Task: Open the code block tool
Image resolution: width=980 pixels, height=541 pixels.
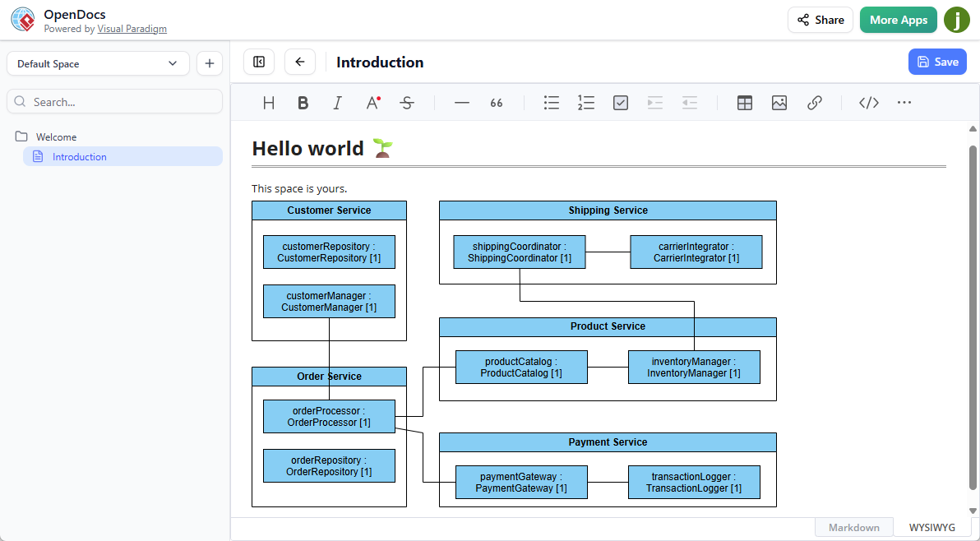Action: pyautogui.click(x=868, y=102)
